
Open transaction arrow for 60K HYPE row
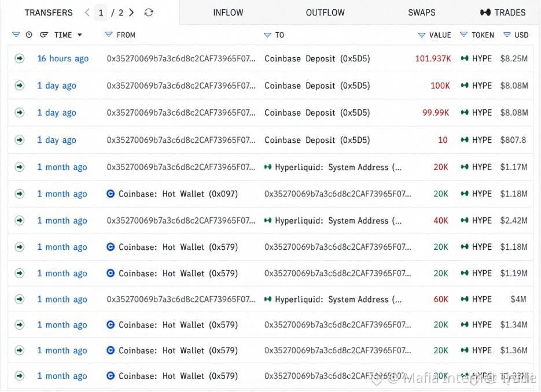(20, 299)
